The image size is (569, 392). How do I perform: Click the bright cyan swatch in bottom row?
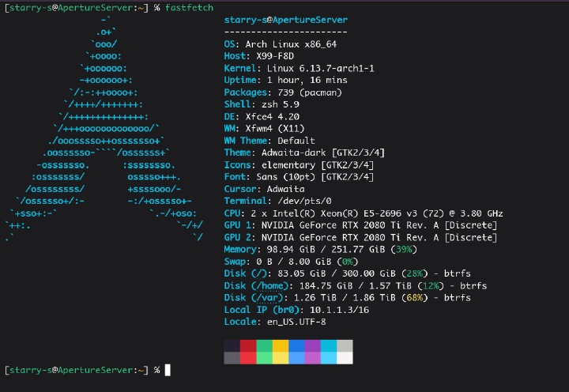[329, 358]
